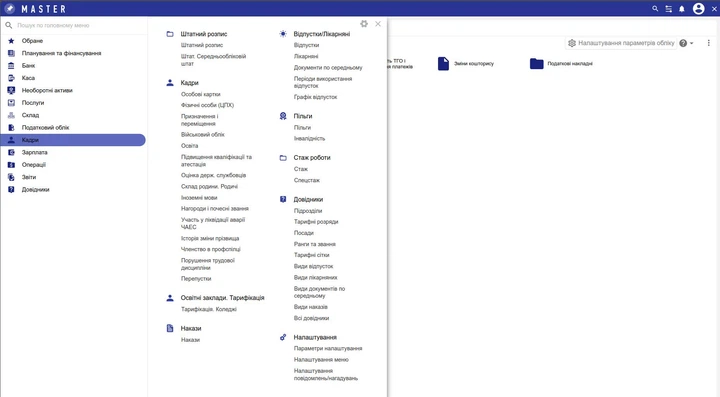The image size is (720, 397).
Task: Open the Графік відпусток link
Action: click(315, 97)
